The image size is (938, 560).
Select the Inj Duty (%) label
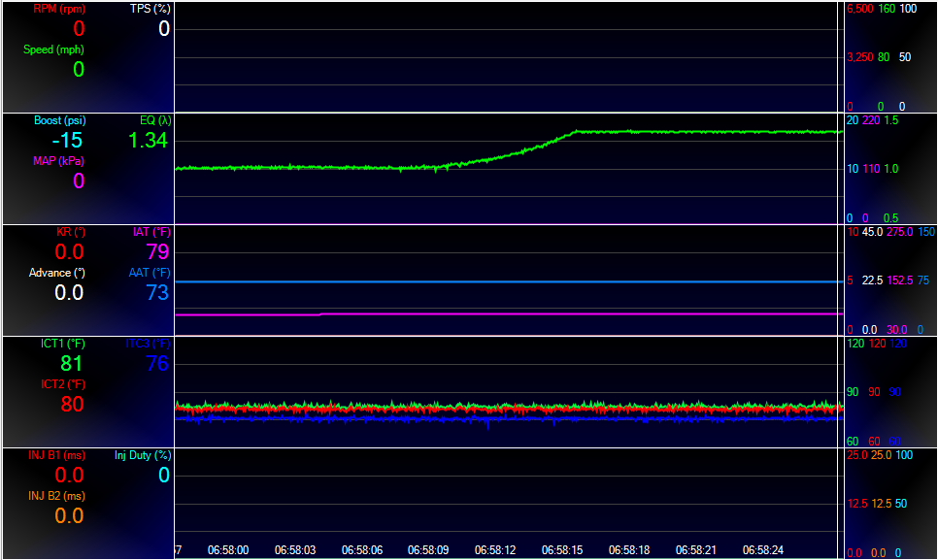point(142,454)
